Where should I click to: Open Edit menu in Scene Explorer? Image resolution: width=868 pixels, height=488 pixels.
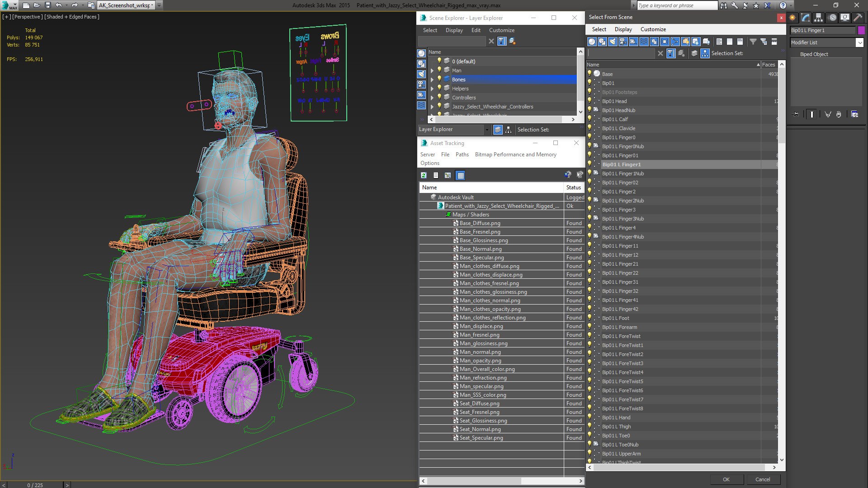click(476, 30)
